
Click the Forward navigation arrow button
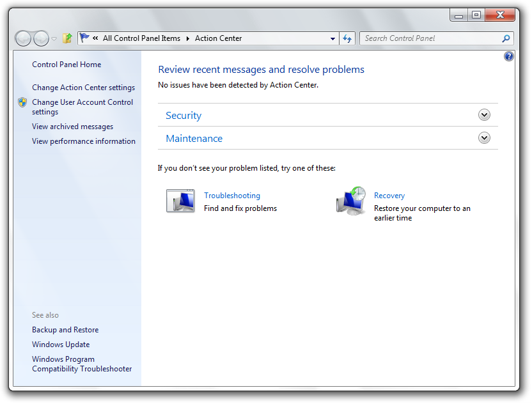[41, 38]
